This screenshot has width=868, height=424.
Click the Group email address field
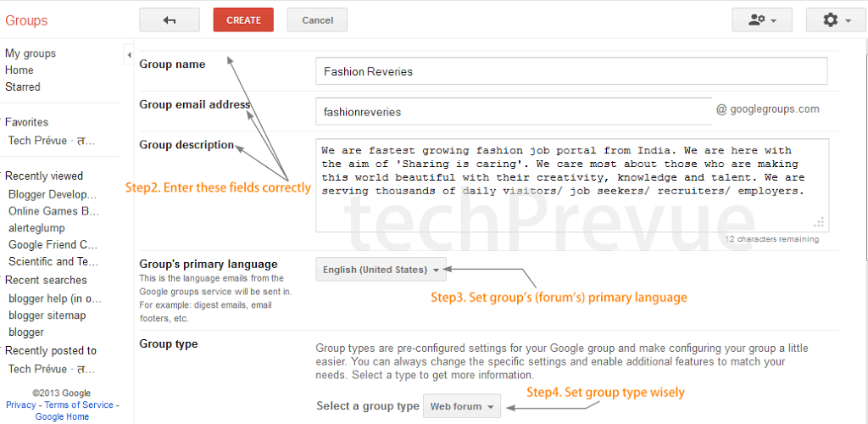pos(514,112)
